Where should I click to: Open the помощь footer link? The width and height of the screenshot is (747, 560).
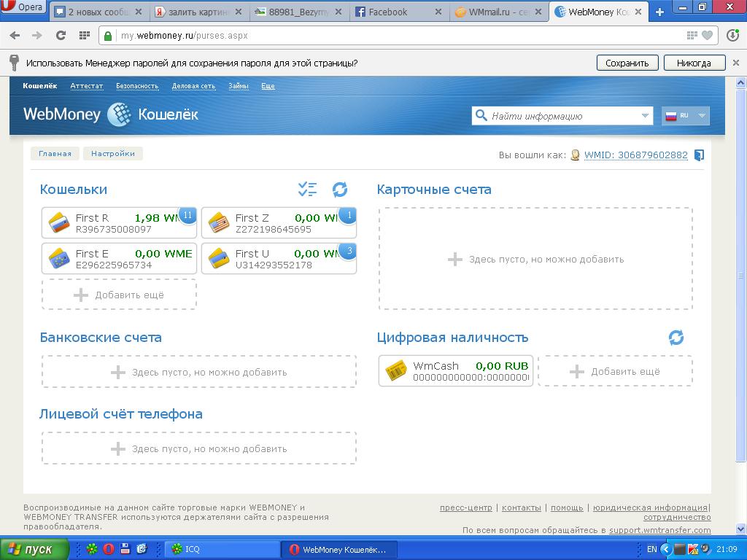pyautogui.click(x=567, y=507)
